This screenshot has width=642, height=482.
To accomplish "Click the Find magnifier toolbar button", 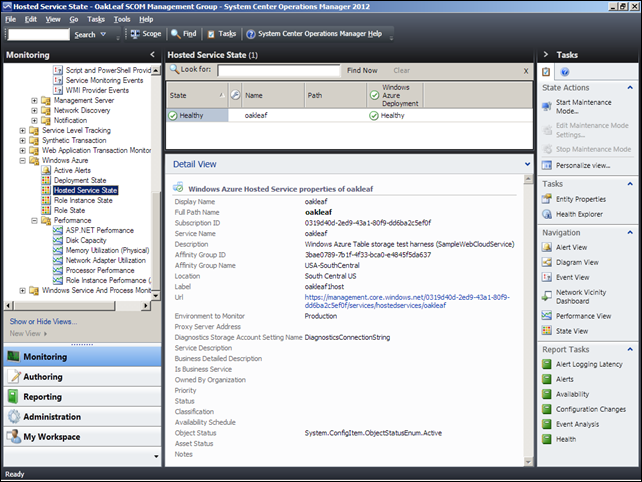I will [x=183, y=34].
